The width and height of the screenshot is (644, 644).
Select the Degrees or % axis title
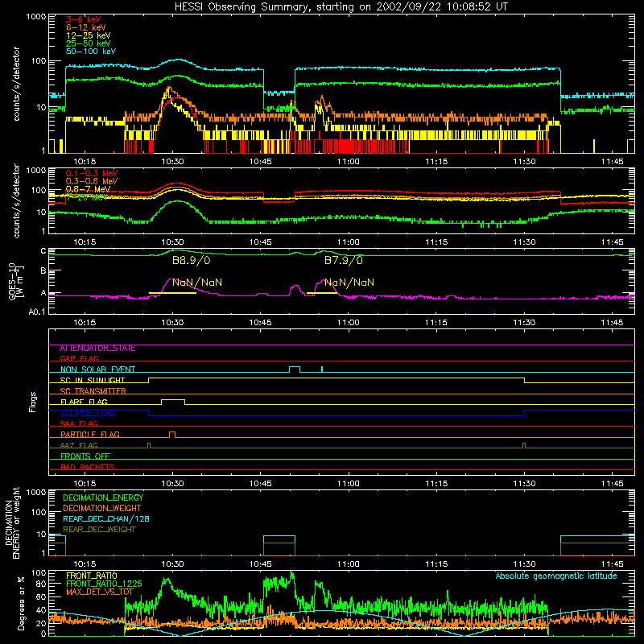point(21,603)
